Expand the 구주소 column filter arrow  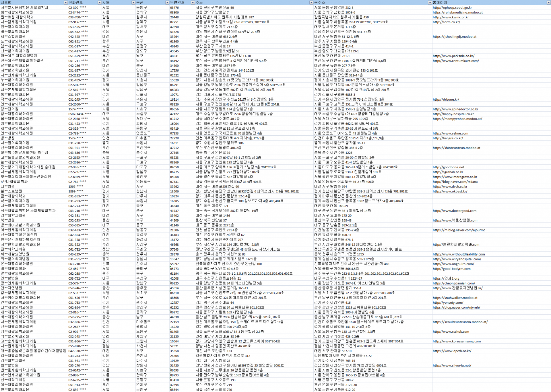[430, 3]
